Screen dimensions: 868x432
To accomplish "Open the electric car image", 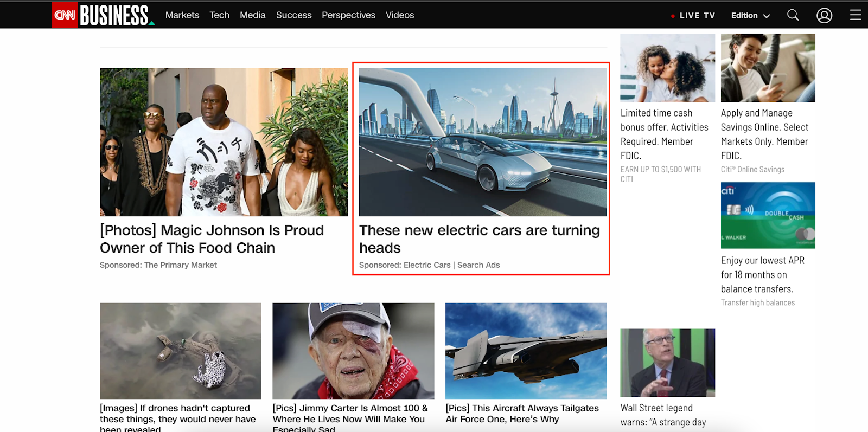I will (482, 142).
